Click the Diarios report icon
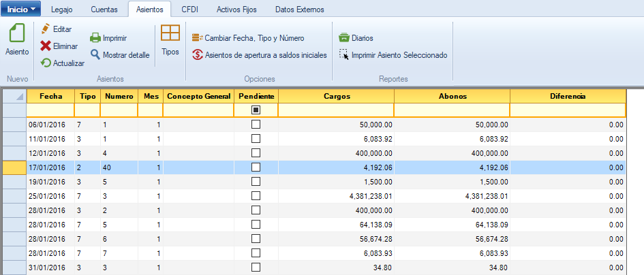The height and width of the screenshot is (275, 644). 344,38
